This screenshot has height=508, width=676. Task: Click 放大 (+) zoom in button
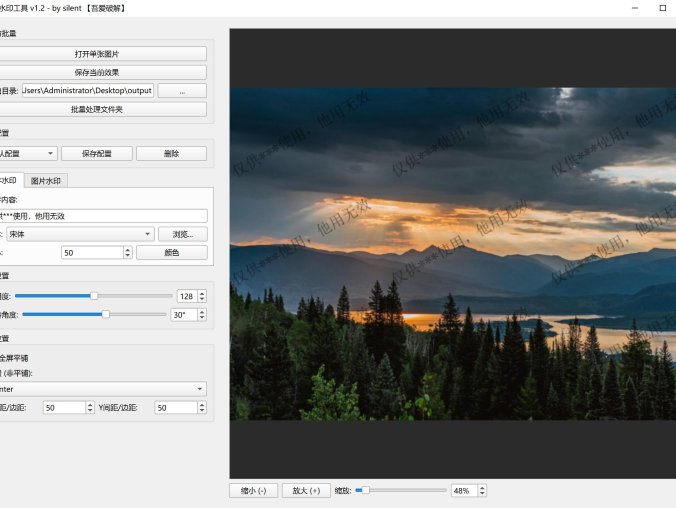(x=307, y=491)
